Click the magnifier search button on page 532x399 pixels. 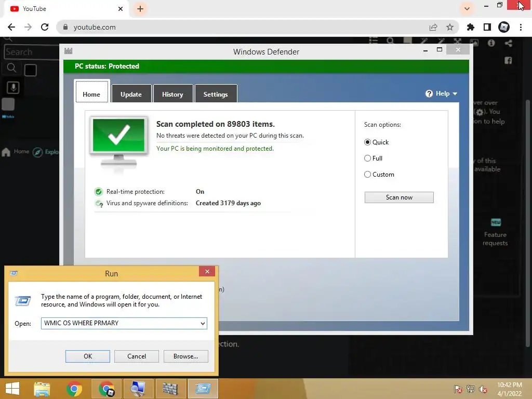[x=11, y=68]
